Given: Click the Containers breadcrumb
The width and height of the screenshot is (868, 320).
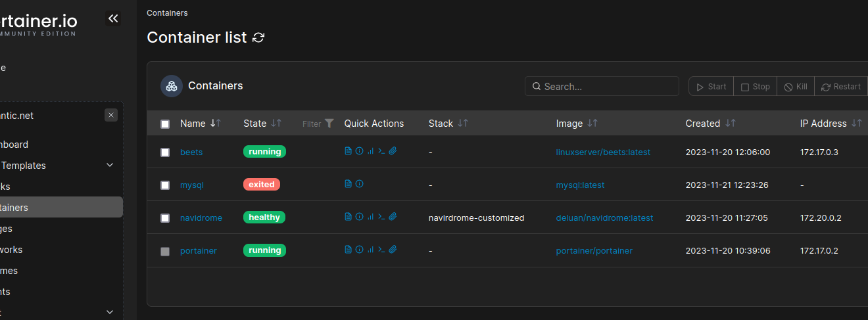Looking at the screenshot, I should pos(167,12).
